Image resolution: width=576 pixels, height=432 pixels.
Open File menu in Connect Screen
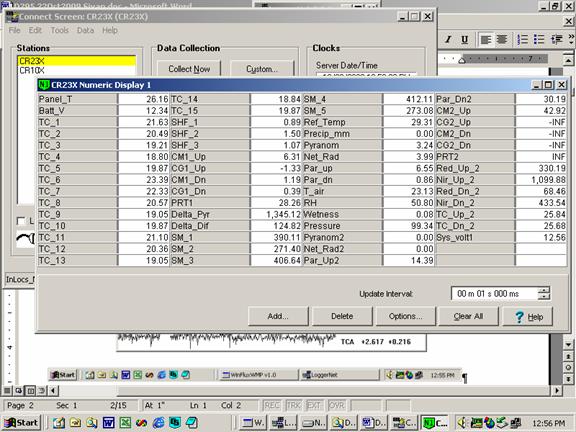(x=14, y=30)
